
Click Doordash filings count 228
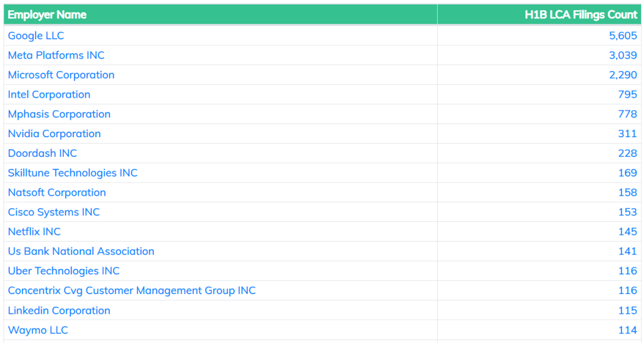click(627, 153)
